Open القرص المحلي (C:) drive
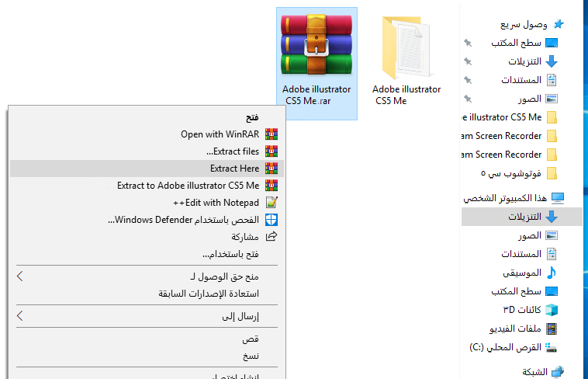 click(x=505, y=347)
